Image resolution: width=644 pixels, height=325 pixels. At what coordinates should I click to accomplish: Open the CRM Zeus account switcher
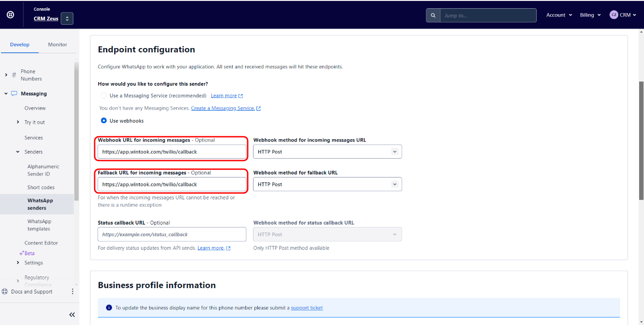tap(67, 19)
